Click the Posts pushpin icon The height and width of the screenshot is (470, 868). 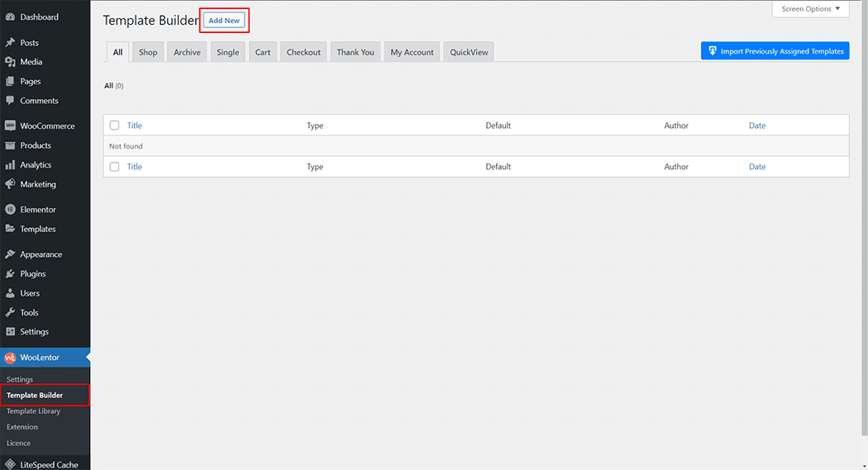tap(10, 43)
